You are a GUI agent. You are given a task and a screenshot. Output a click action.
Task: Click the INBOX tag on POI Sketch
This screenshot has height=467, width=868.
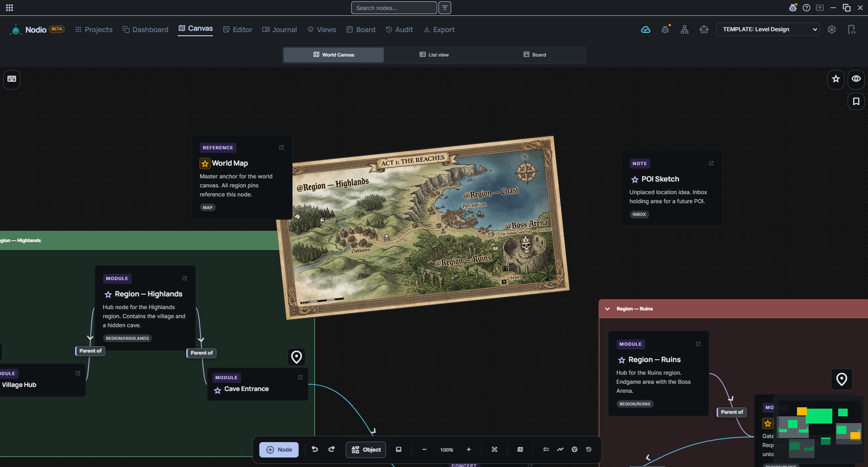tap(639, 214)
